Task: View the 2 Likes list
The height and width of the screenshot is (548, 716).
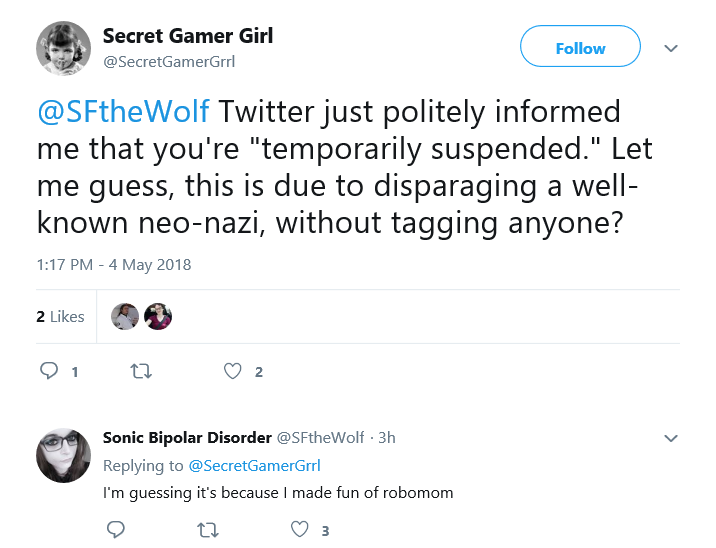Action: pos(60,316)
